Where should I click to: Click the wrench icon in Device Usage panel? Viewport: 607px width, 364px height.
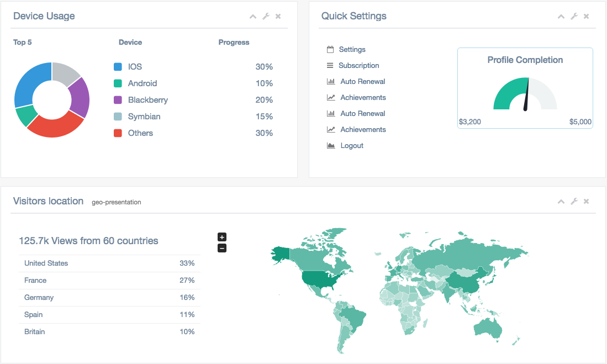pos(266,17)
